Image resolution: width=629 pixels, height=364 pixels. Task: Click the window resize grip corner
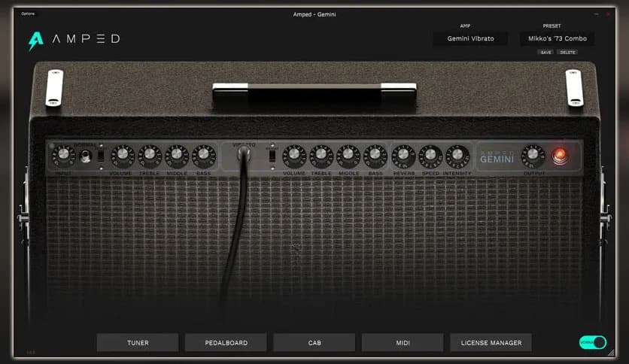point(611,353)
